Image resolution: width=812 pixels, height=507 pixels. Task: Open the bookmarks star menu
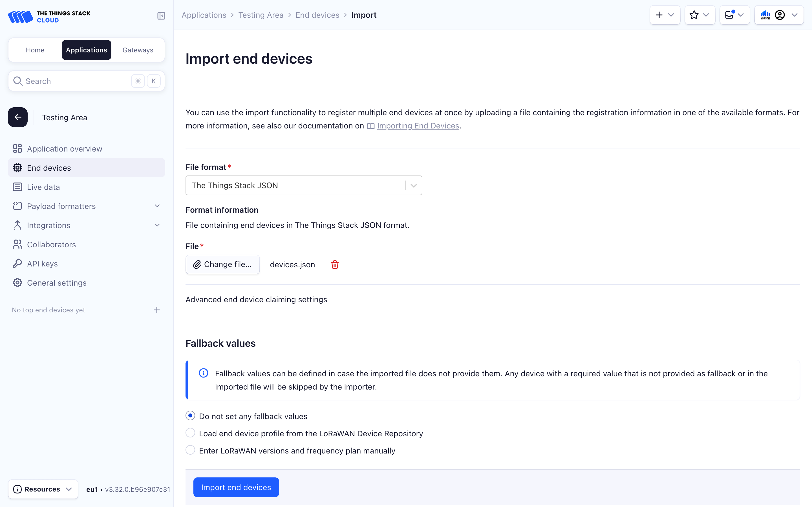700,15
